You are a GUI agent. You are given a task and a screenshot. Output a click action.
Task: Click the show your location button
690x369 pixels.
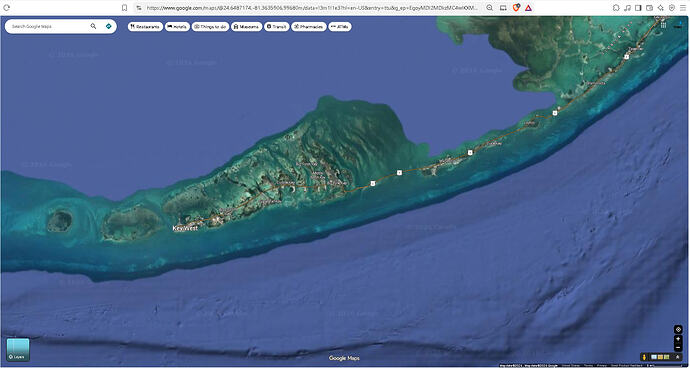[x=678, y=329]
